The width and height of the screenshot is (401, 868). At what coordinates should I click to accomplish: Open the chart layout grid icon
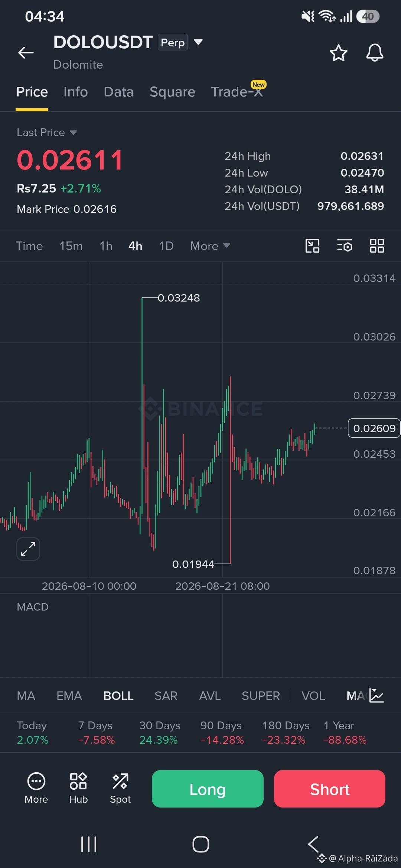(x=377, y=246)
